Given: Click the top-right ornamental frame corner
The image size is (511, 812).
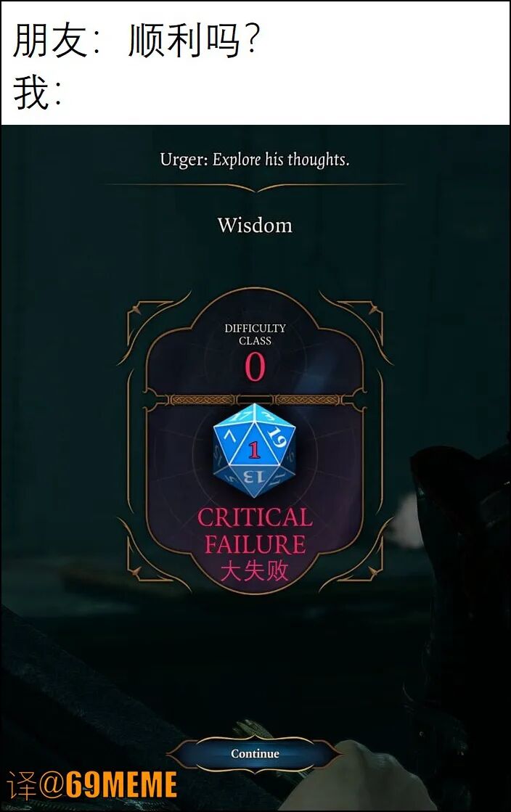Looking at the screenshot, I should tap(359, 321).
